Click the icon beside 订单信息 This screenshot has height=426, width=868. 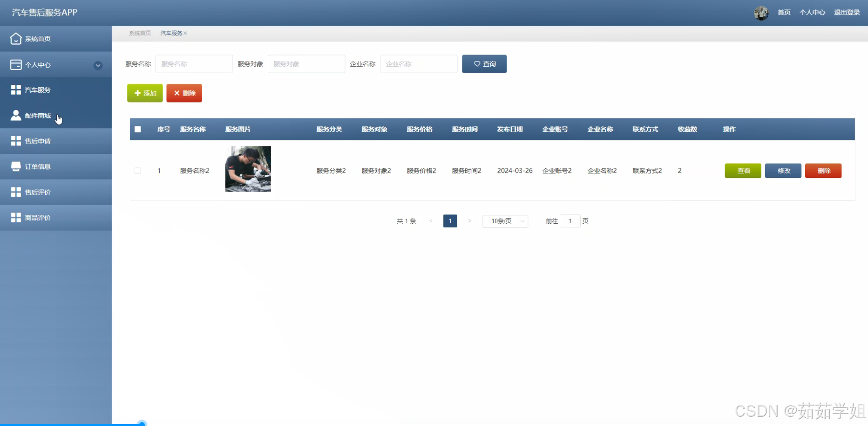pyautogui.click(x=16, y=166)
